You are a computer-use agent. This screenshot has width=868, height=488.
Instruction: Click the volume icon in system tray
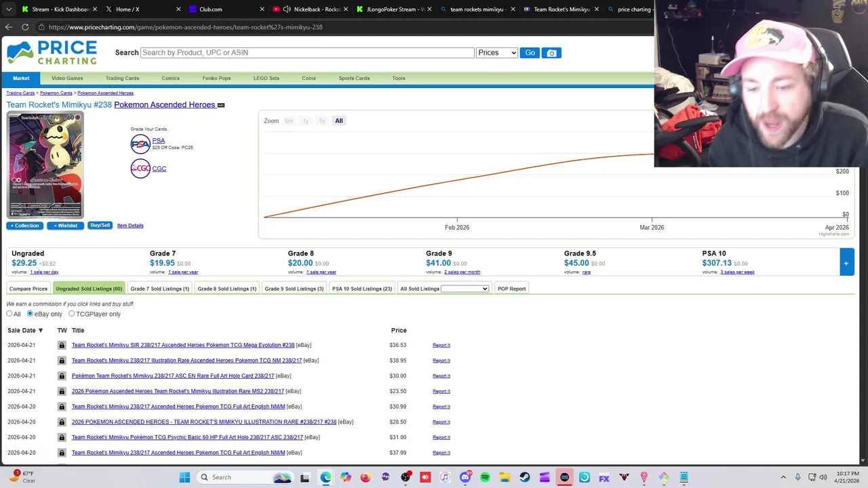pyautogui.click(x=823, y=477)
